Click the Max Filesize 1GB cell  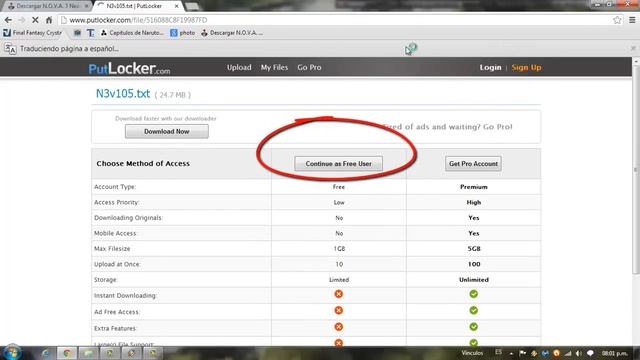(339, 249)
